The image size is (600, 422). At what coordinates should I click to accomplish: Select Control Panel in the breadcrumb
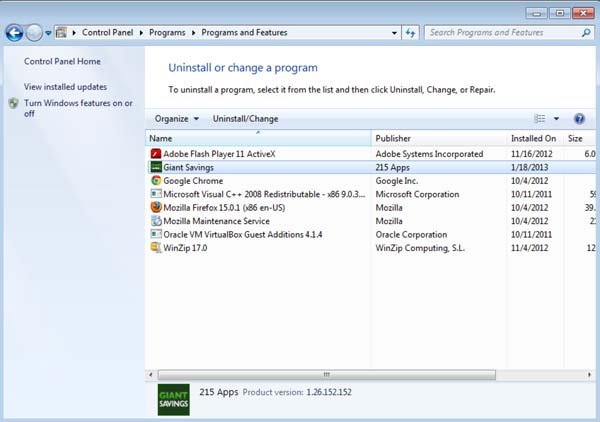coord(108,33)
